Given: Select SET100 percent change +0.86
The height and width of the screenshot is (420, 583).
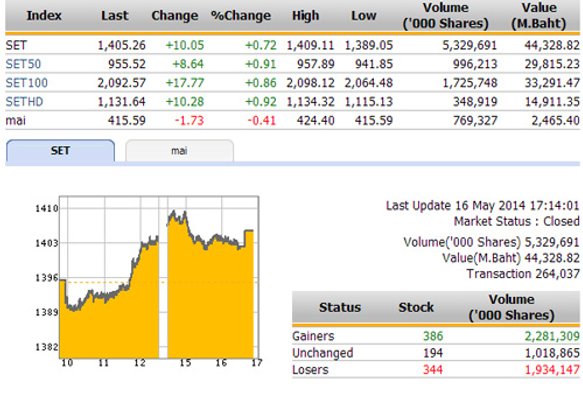Looking at the screenshot, I should coord(261,83).
